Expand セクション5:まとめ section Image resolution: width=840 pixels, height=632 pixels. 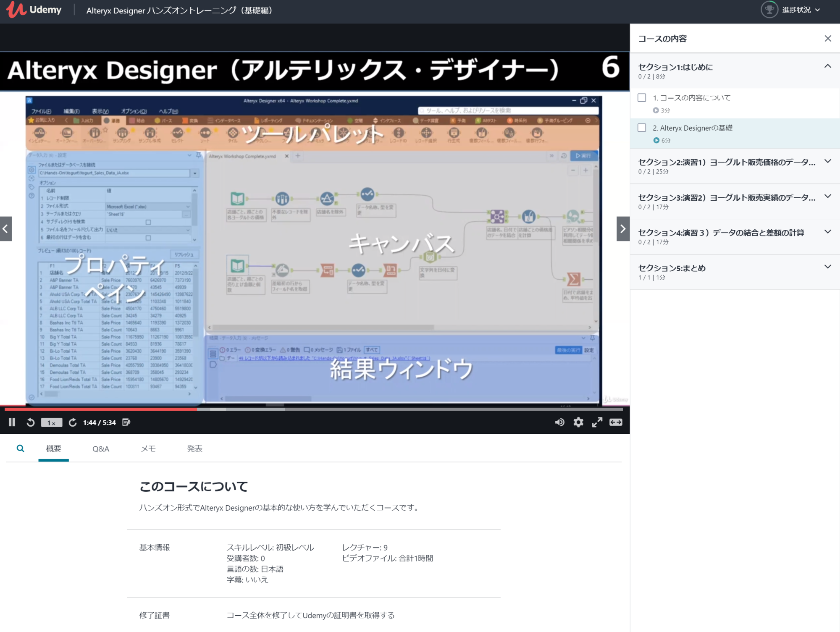(x=827, y=267)
